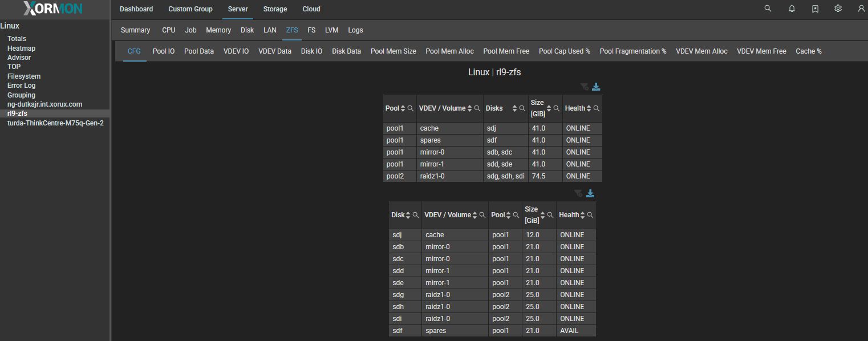Sort disk table by Disk column arrows
Viewport: 868px width, 341px height.
(408, 215)
